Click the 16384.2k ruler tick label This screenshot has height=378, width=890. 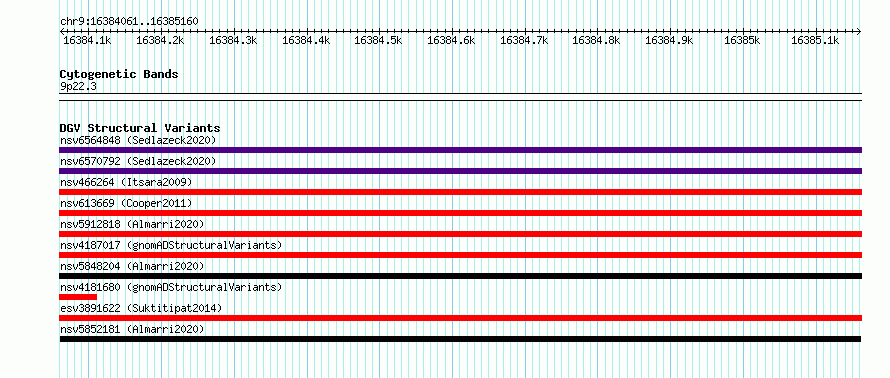[x=161, y=40]
